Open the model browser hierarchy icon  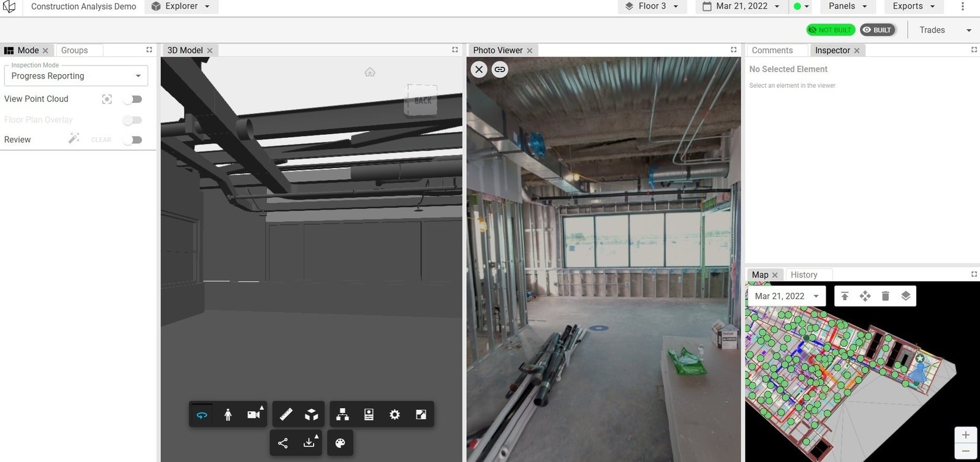pos(342,415)
